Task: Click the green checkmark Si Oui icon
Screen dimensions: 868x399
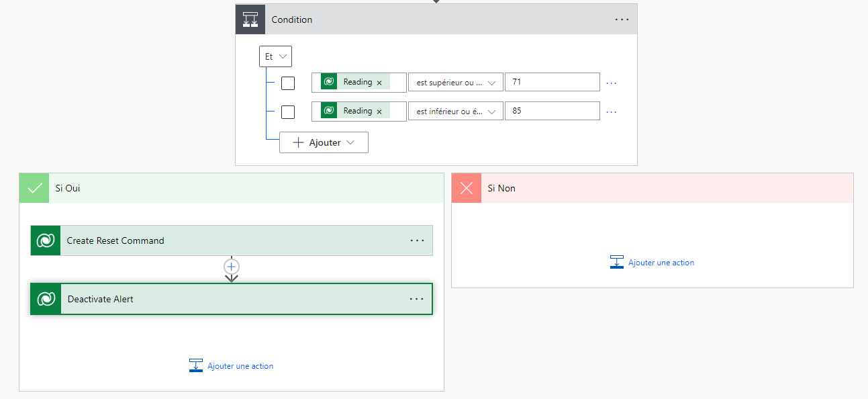Action: point(34,188)
